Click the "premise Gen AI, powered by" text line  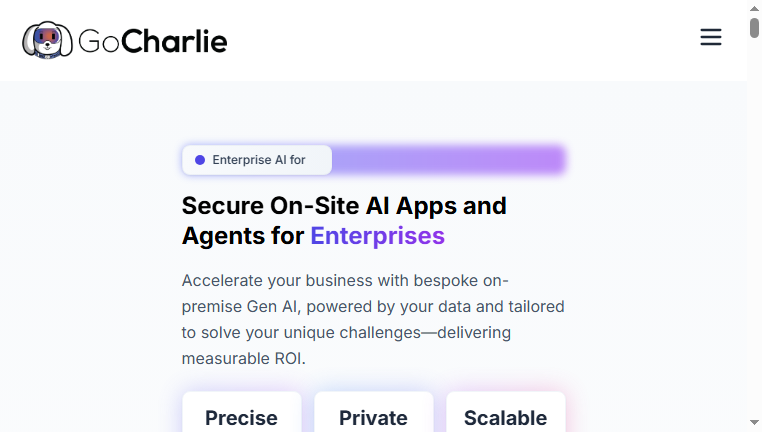coord(373,307)
